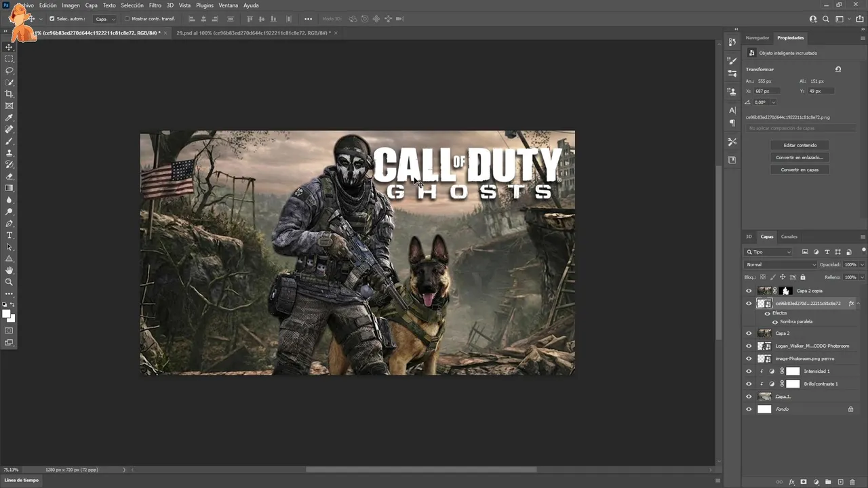Screen dimensions: 868x488
Task: Click the delete layer trash icon
Action: click(852, 482)
